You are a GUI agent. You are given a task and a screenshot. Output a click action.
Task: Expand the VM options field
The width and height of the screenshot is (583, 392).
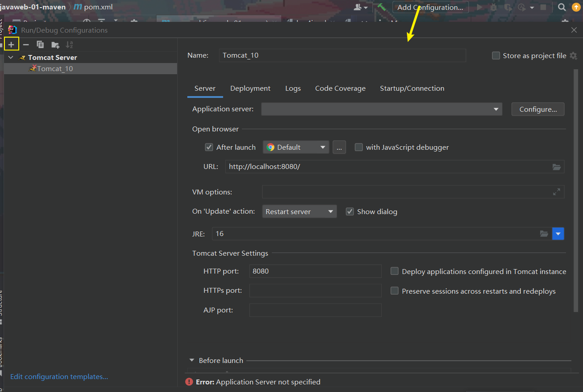[556, 192]
